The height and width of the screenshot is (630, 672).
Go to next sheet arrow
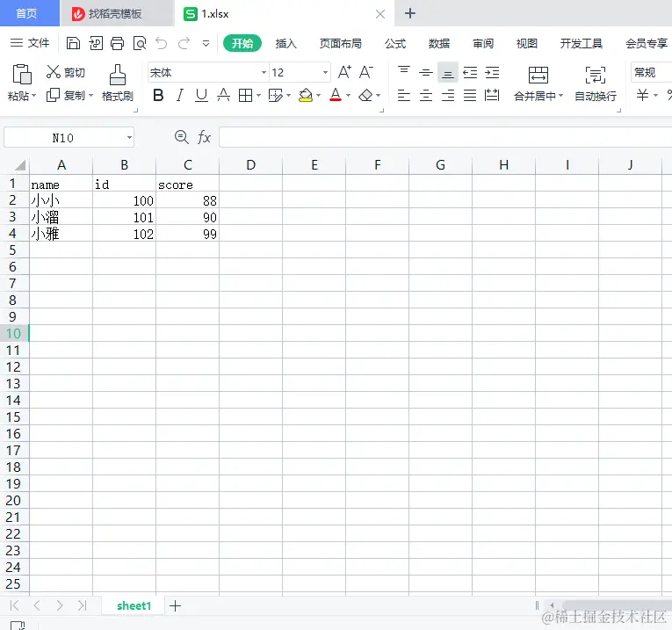tap(60, 605)
